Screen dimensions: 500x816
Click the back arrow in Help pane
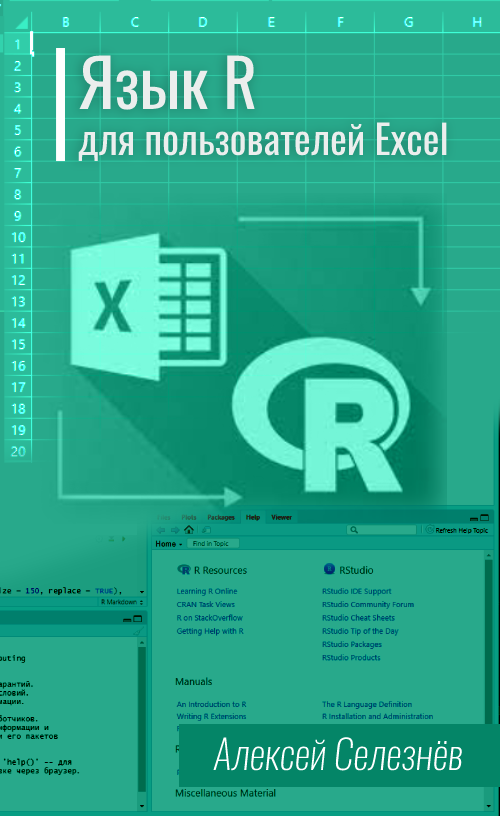click(161, 530)
